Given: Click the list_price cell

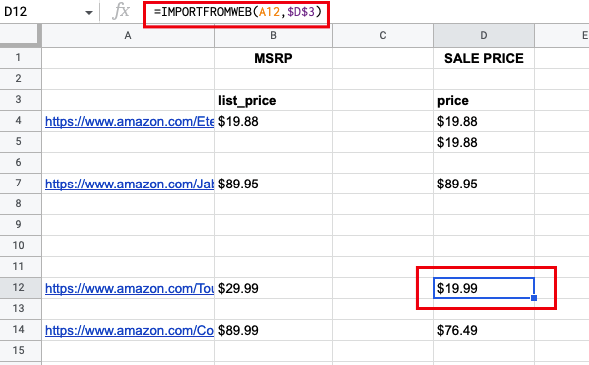Looking at the screenshot, I should tap(273, 100).
